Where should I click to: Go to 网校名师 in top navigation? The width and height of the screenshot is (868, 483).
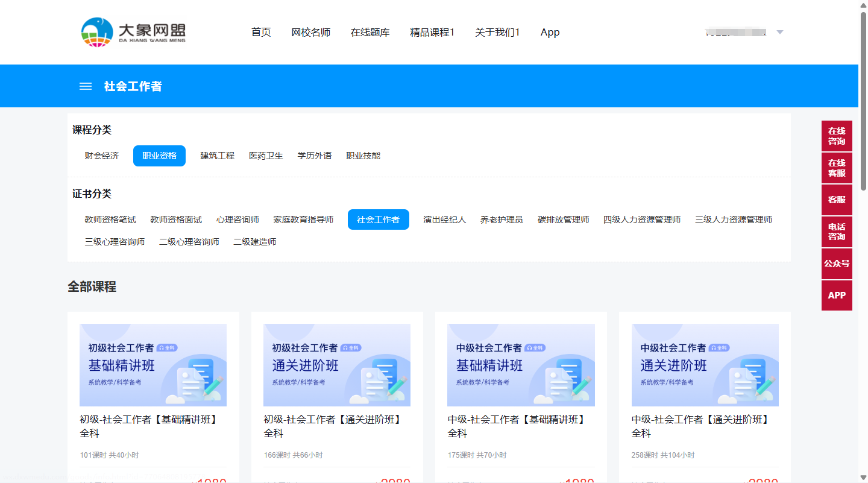[310, 33]
